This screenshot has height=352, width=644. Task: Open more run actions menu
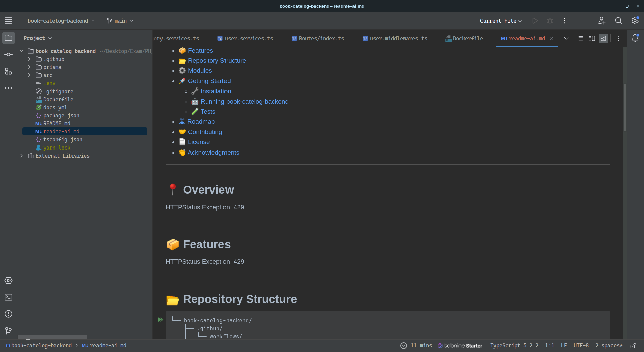click(x=565, y=21)
